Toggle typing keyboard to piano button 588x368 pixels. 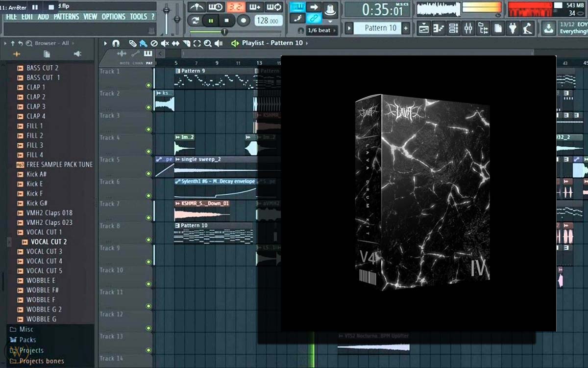[297, 7]
